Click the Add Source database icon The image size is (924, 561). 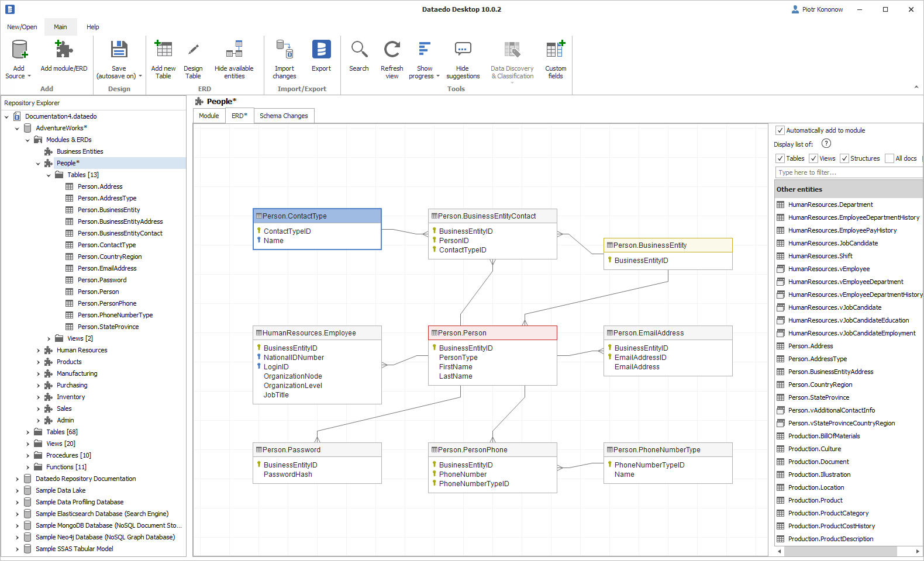pos(19,50)
